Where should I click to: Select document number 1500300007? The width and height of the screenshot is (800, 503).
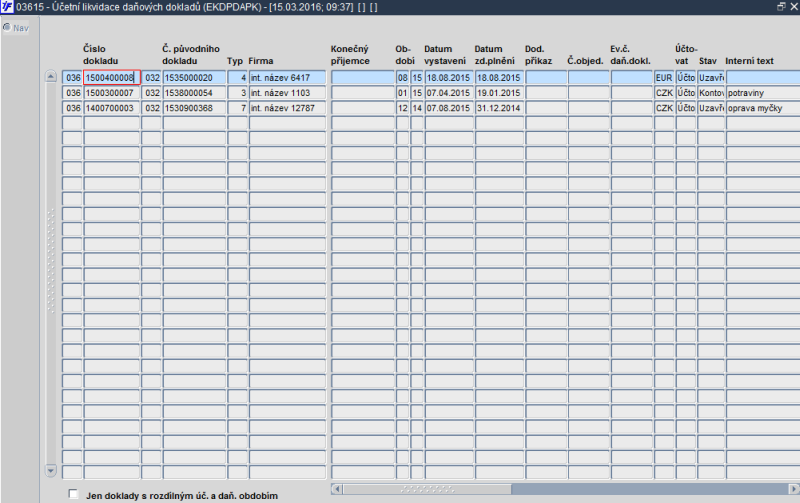pos(112,93)
